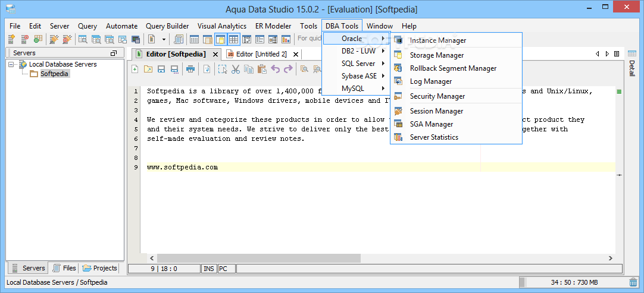Open the editor tab list dropdown
The image size is (644, 293).
[617, 53]
